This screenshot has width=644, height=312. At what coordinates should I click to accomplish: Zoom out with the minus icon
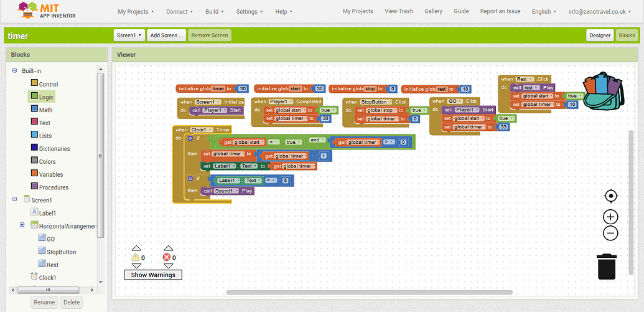click(610, 234)
